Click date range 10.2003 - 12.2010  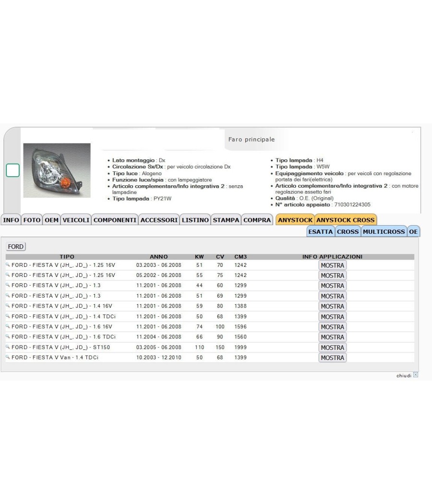[x=159, y=358]
